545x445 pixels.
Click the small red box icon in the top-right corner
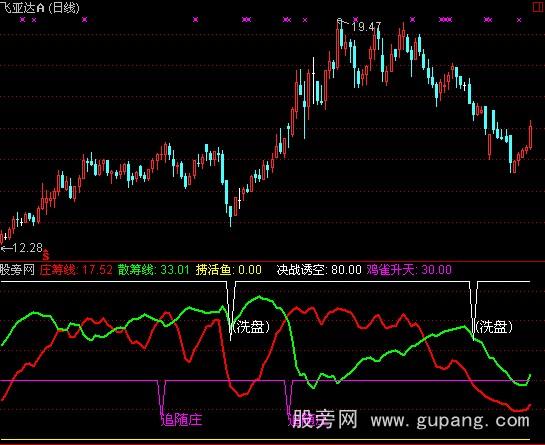coord(539,7)
